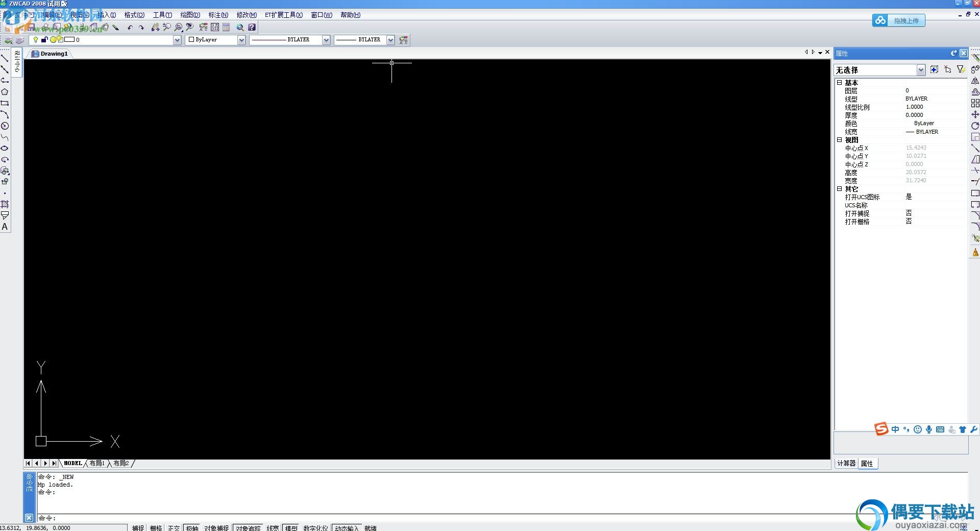Open the 格式 menu

pyautogui.click(x=134, y=15)
